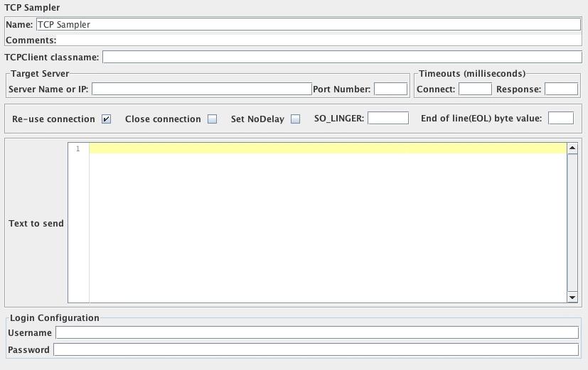Focus the End of line byte value field
588x370 pixels.
tap(560, 119)
